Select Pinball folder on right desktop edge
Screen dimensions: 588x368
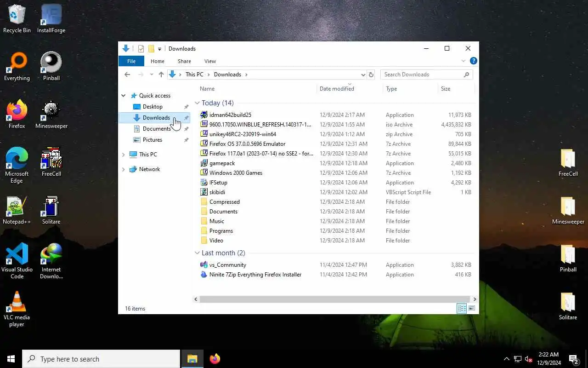pyautogui.click(x=568, y=258)
